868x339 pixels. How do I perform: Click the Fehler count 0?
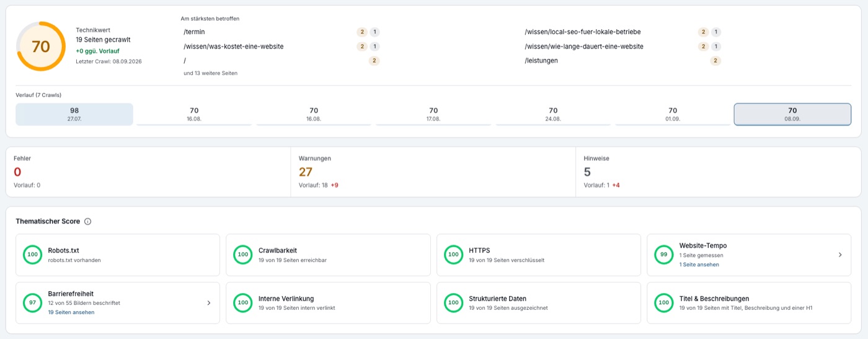click(17, 172)
